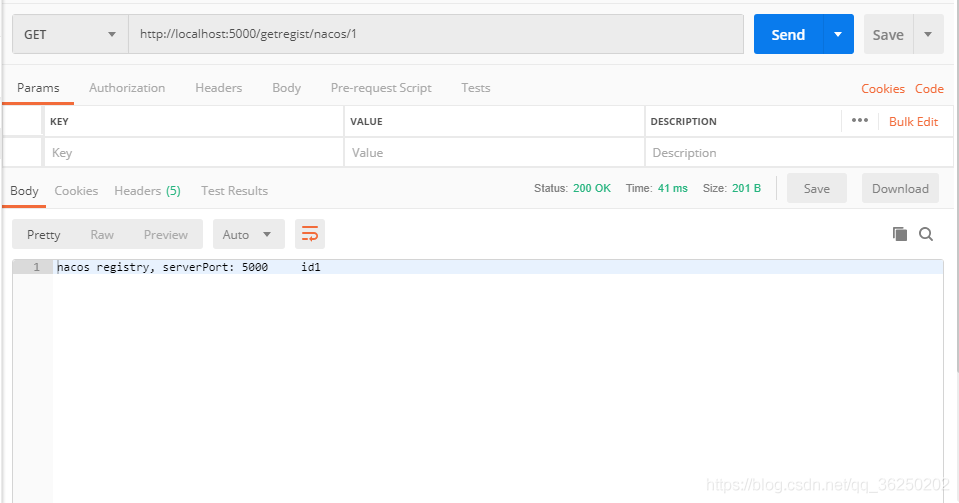Select the response Body tab
The width and height of the screenshot is (959, 503).
(x=24, y=190)
